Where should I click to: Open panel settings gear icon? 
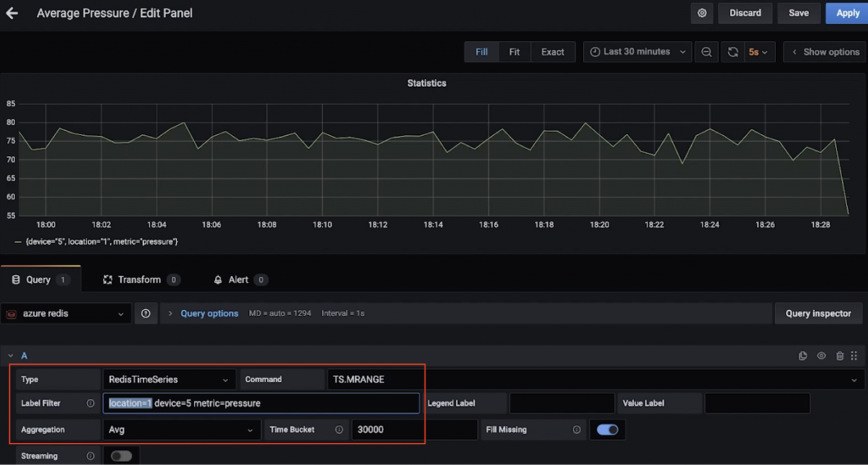coord(702,13)
